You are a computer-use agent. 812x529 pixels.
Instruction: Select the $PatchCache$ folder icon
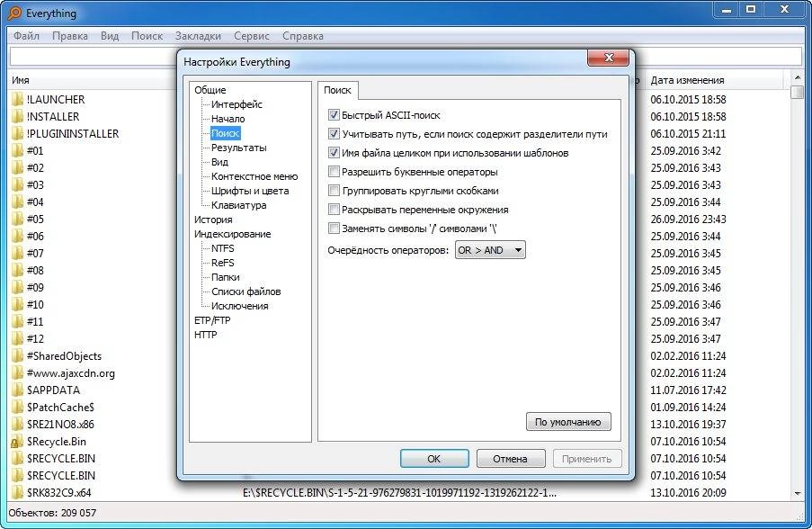coord(18,407)
